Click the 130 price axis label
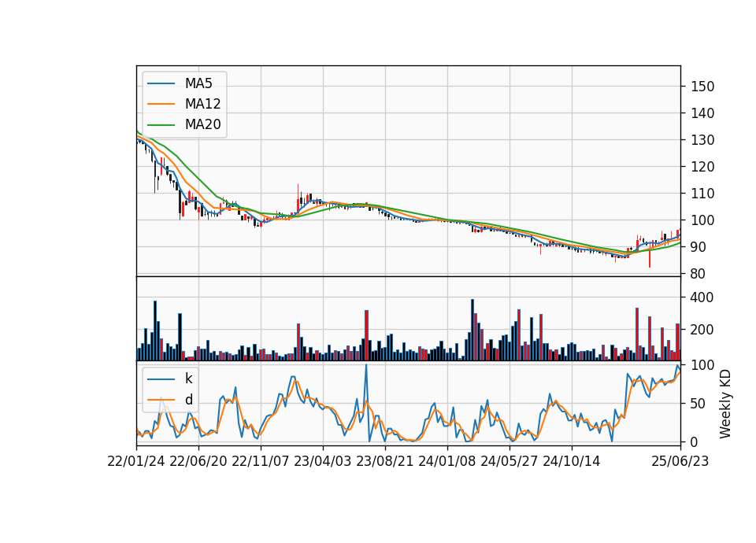 click(702, 140)
